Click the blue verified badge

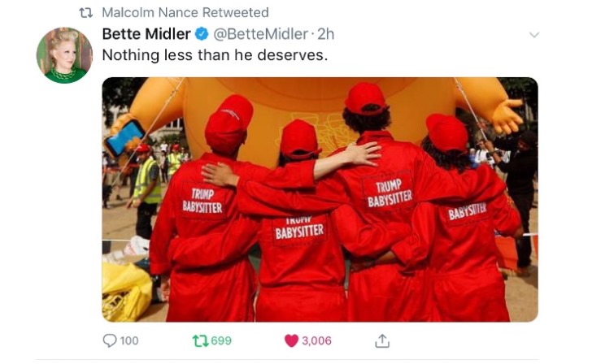202,34
